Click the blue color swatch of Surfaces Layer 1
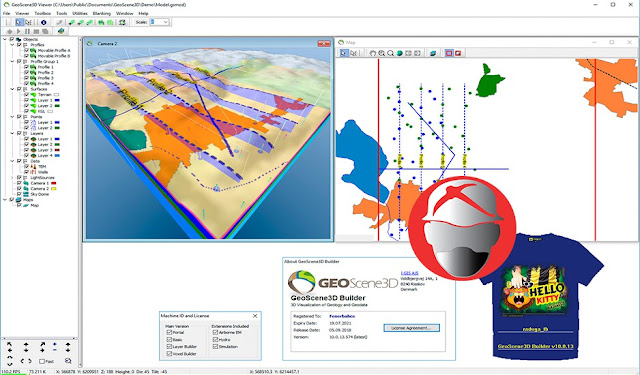The height and width of the screenshot is (375, 640). point(57,100)
